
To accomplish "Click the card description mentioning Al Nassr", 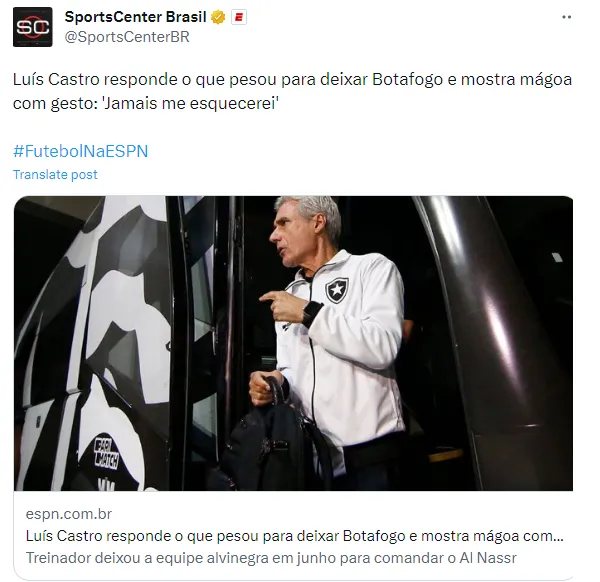I will pyautogui.click(x=271, y=558).
